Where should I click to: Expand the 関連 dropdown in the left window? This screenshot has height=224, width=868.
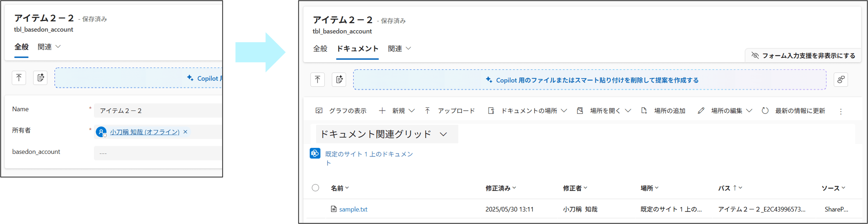pyautogui.click(x=49, y=47)
